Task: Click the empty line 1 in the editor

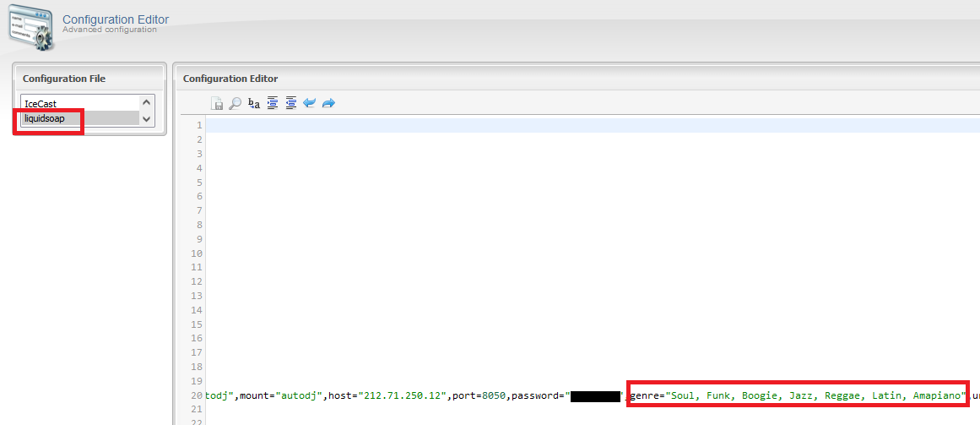Action: [591, 126]
